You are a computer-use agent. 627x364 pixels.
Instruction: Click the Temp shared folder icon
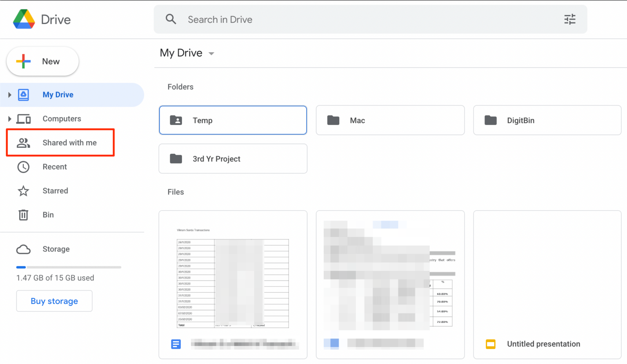[x=176, y=120]
